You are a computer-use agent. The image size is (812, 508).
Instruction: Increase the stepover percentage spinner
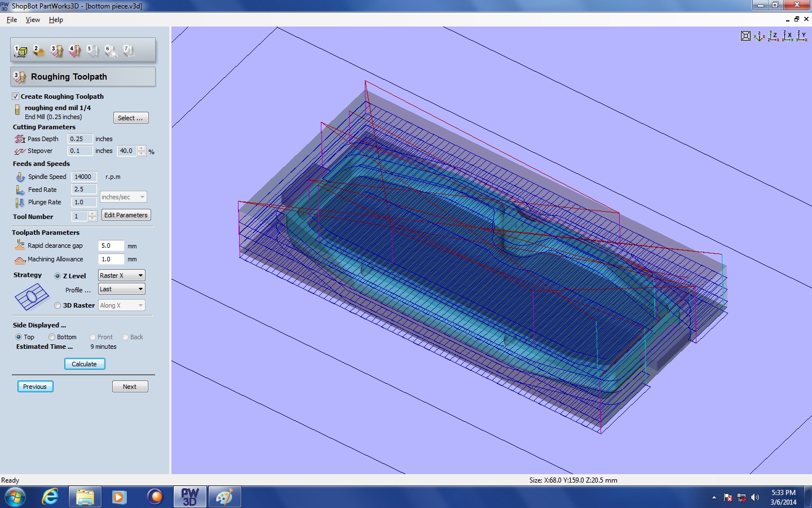(142, 148)
